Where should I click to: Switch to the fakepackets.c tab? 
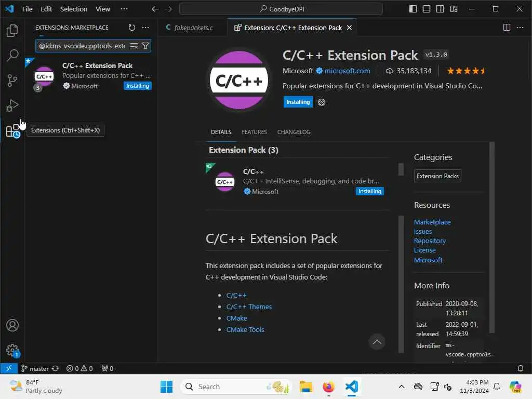193,28
